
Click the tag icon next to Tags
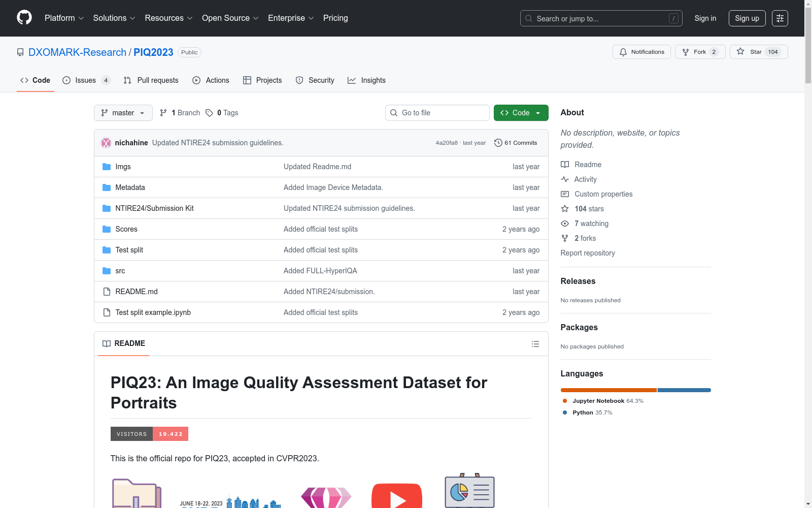pyautogui.click(x=209, y=113)
